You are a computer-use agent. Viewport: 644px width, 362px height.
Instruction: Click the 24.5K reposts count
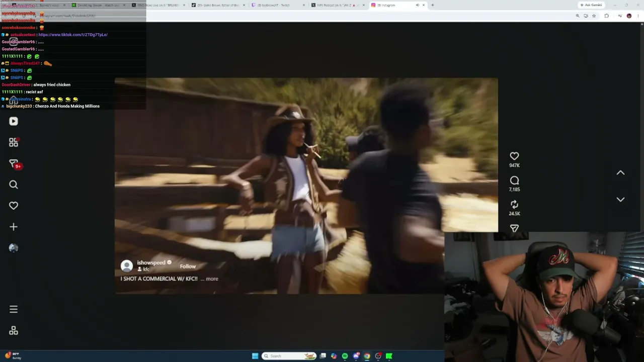pyautogui.click(x=514, y=214)
